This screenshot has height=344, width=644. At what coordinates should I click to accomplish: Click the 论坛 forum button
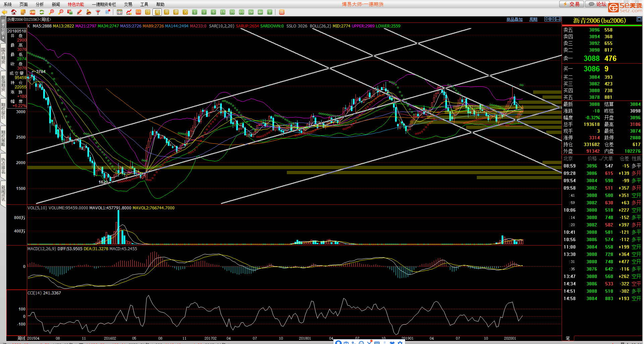tap(597, 4)
